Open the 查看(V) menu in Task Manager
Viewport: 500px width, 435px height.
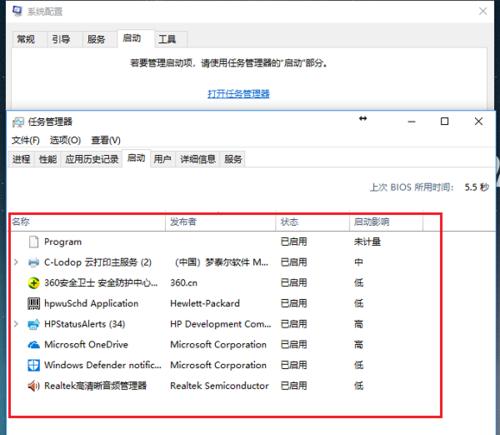106,140
